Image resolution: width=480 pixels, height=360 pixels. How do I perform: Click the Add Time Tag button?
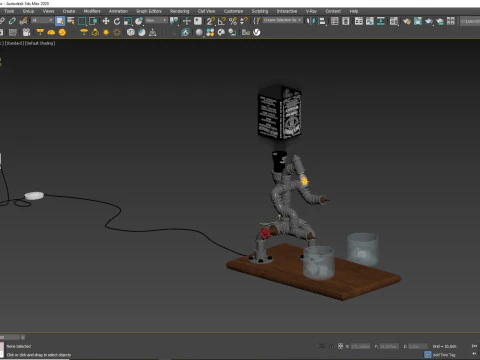pyautogui.click(x=444, y=355)
